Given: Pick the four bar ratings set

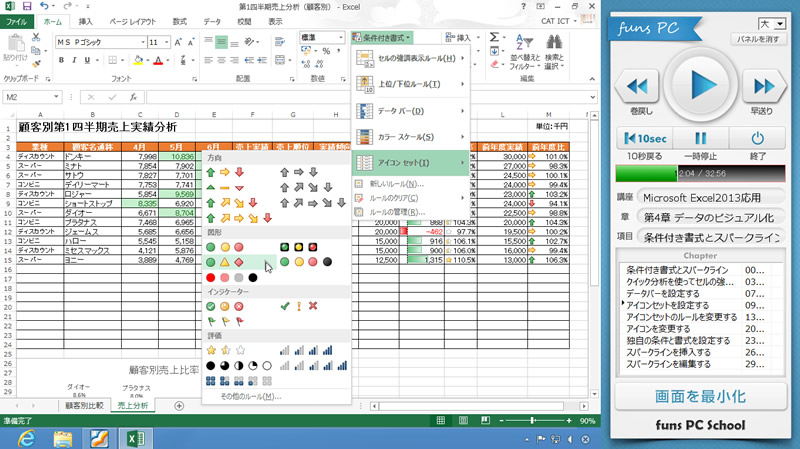Looking at the screenshot, I should tap(306, 351).
